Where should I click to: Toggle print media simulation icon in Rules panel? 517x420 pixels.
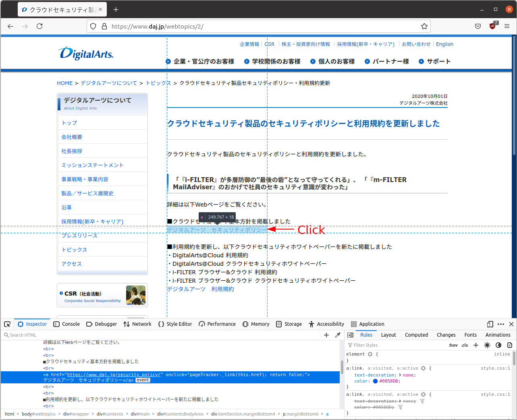[x=510, y=345]
